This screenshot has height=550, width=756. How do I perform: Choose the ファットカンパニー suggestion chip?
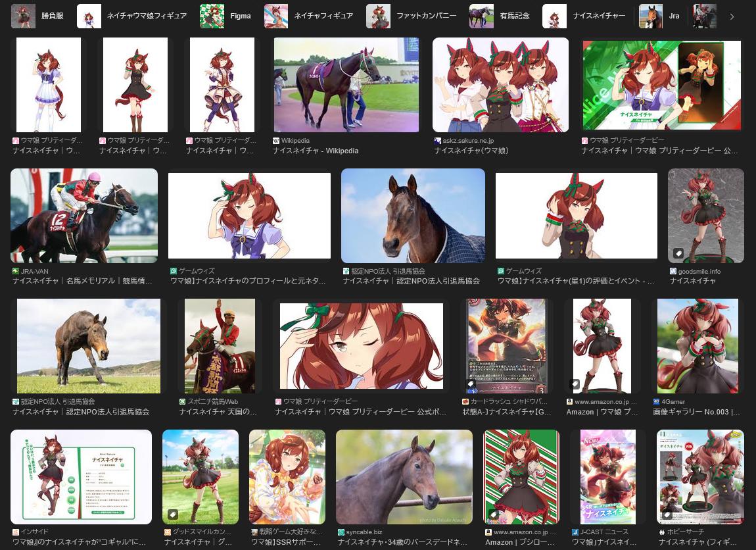point(413,16)
